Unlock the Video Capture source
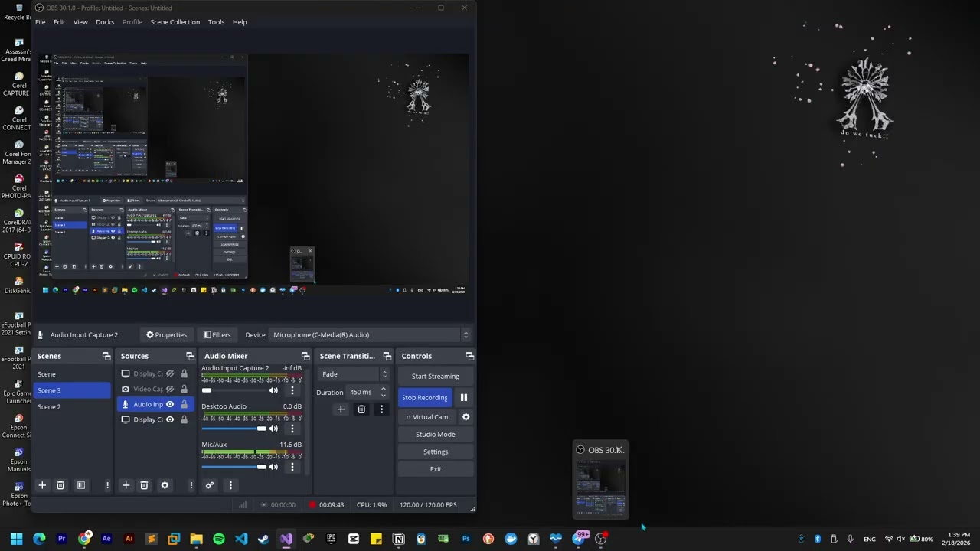The width and height of the screenshot is (980, 551). [x=184, y=389]
